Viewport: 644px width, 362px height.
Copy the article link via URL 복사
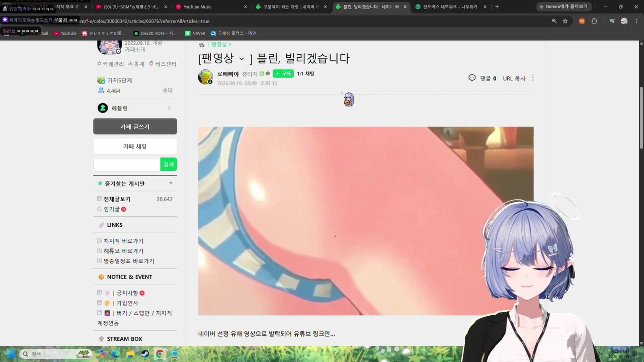click(514, 78)
